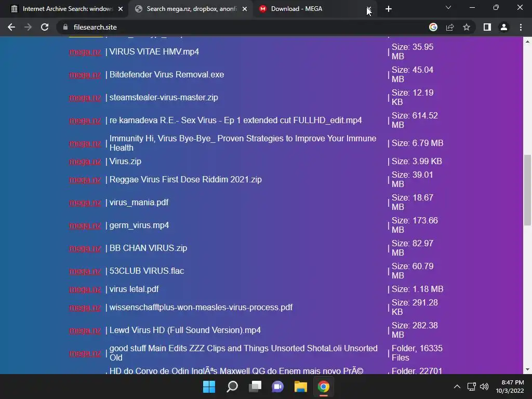Click the Chrome icon on the taskbar
The height and width of the screenshot is (399, 532).
pyautogui.click(x=323, y=387)
